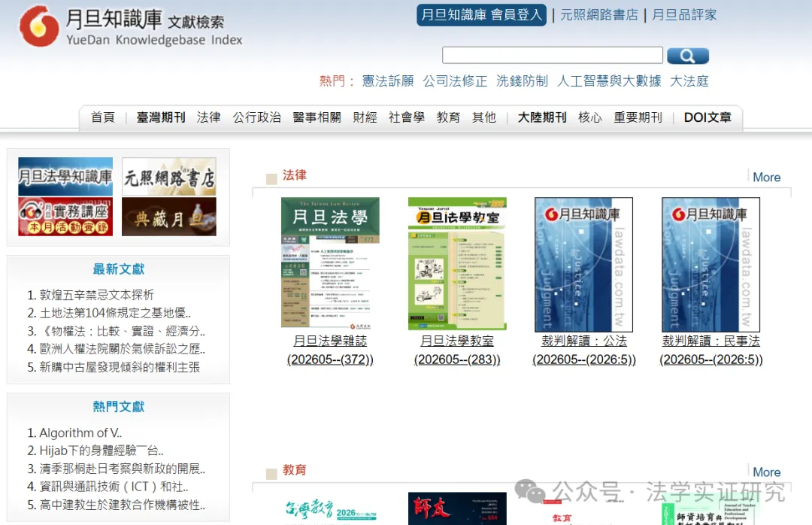
Task: Open the 裁判解讀：民事法 cover thumbnail
Action: coord(710,264)
